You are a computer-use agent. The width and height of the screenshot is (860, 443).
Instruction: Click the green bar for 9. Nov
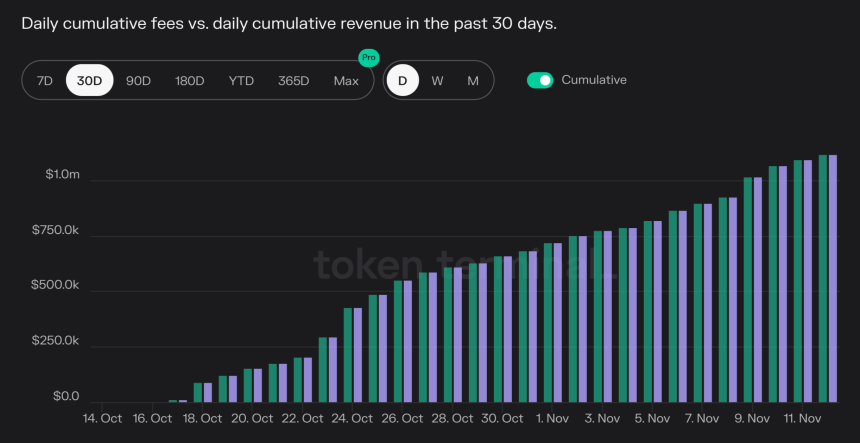tap(748, 289)
